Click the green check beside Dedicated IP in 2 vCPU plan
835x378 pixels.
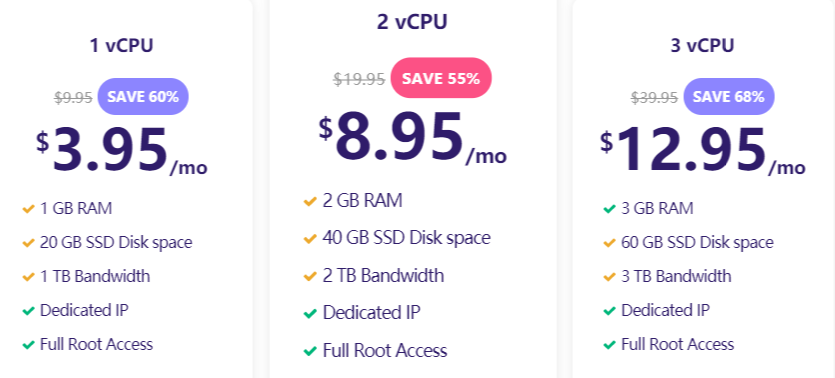pos(310,314)
